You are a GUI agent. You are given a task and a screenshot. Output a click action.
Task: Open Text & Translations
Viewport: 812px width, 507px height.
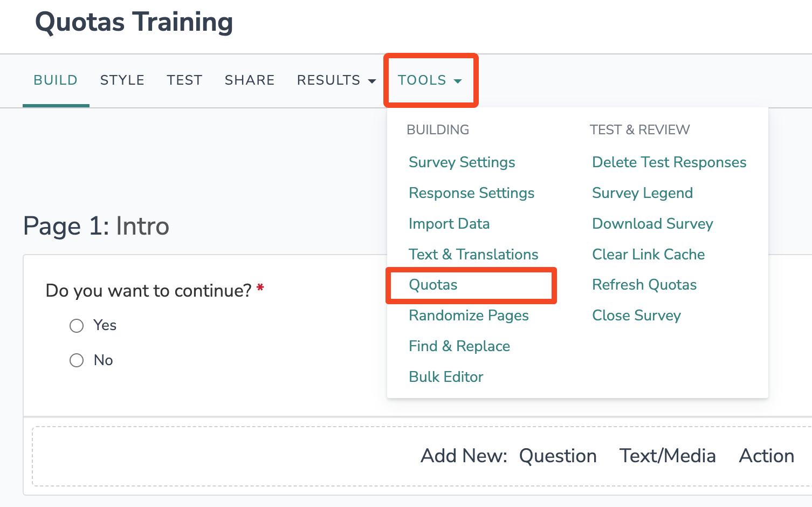click(473, 255)
